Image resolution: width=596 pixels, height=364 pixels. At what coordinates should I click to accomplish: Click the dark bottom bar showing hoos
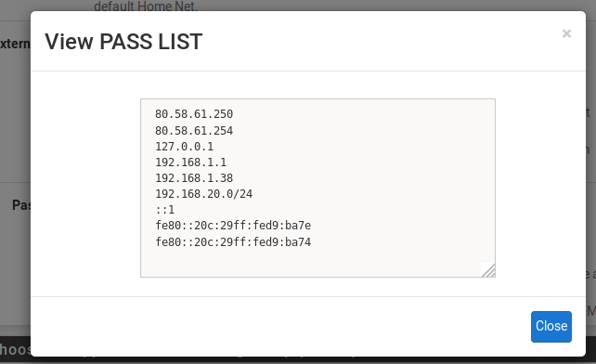coord(15,349)
